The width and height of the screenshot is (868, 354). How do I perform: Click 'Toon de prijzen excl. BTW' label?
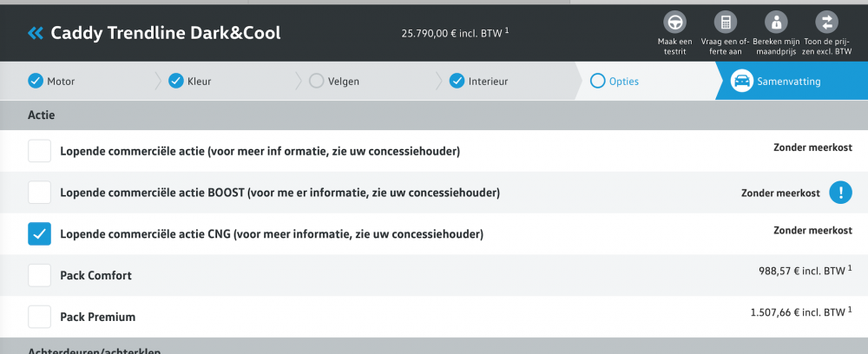(827, 47)
